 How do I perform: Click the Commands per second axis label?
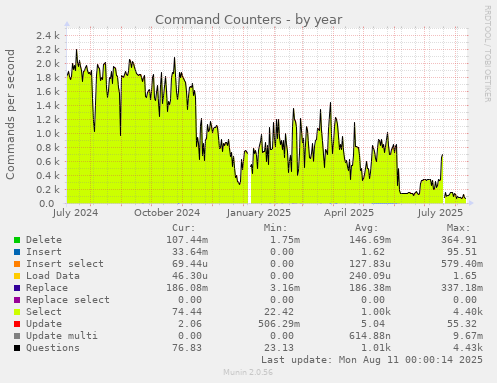pos(10,114)
